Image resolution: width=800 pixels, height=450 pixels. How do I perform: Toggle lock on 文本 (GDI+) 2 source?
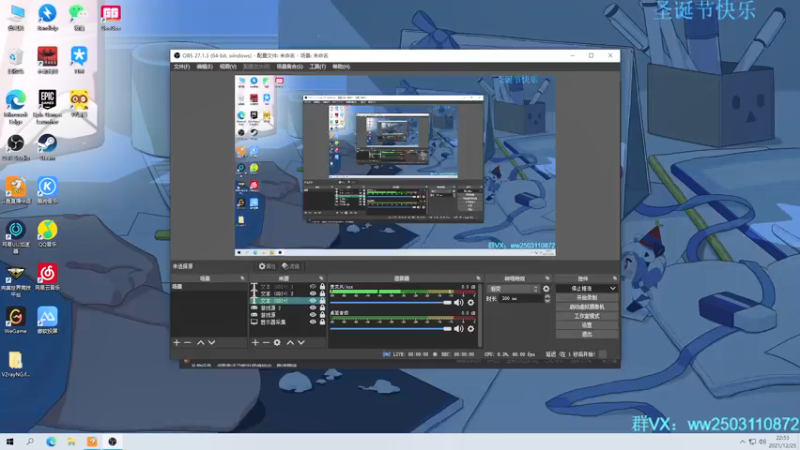(322, 293)
